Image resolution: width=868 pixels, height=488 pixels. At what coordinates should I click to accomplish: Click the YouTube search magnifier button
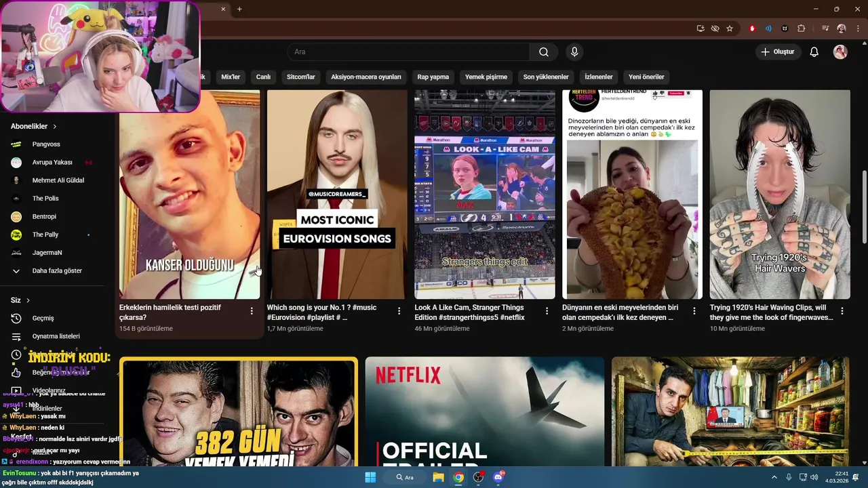click(x=544, y=52)
